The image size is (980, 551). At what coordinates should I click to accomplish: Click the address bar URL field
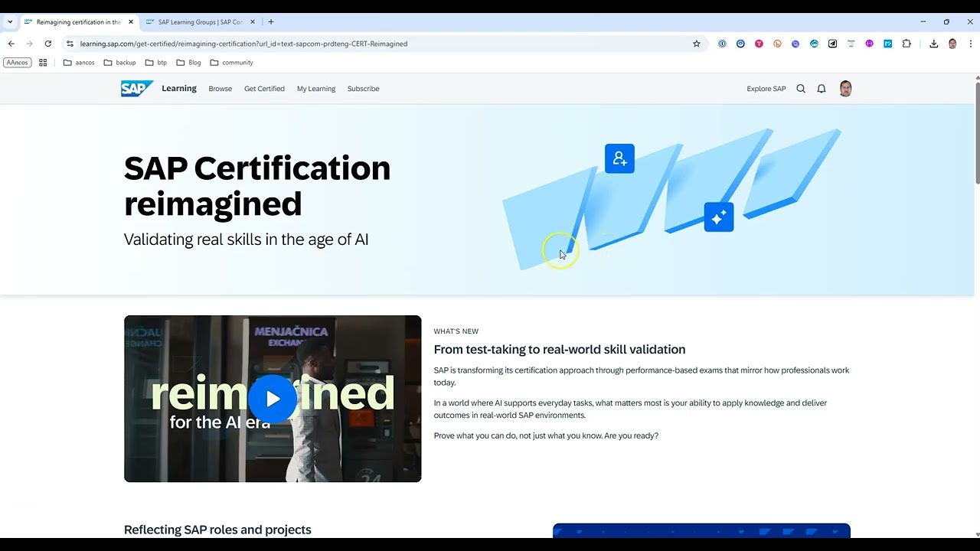point(383,44)
